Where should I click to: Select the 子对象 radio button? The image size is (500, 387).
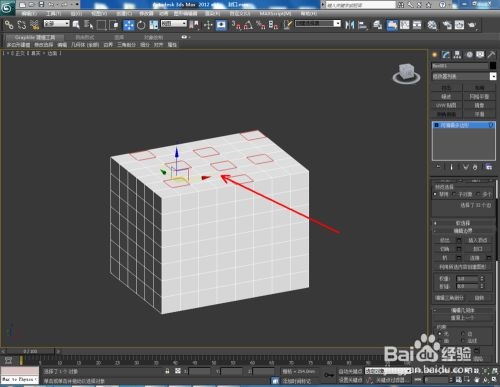point(455,194)
